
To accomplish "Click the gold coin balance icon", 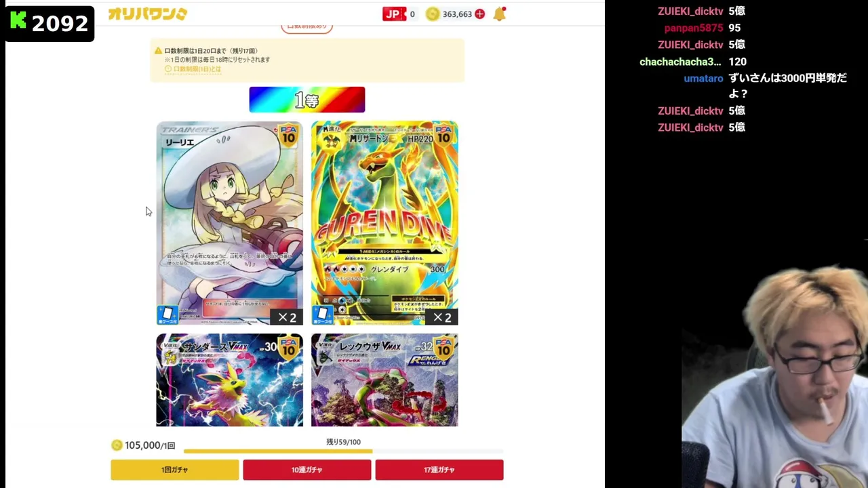I will [433, 14].
